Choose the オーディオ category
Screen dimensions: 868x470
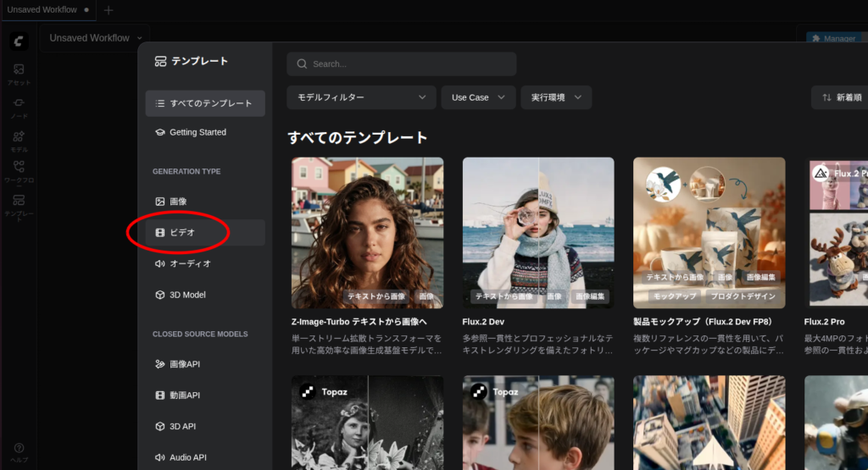(x=205, y=263)
